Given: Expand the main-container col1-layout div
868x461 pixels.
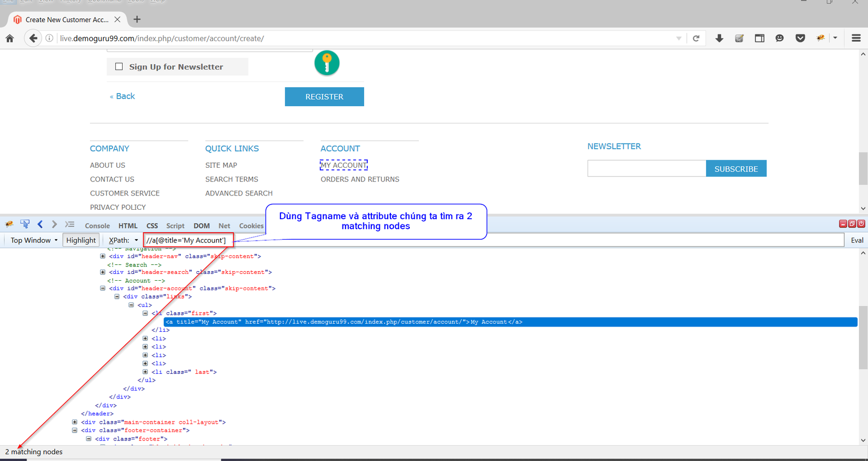Looking at the screenshot, I should tap(75, 422).
